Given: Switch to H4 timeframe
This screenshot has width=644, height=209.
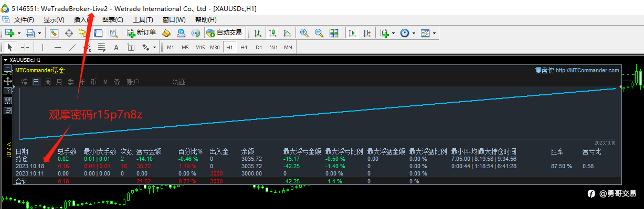Looking at the screenshot, I should click(x=244, y=47).
